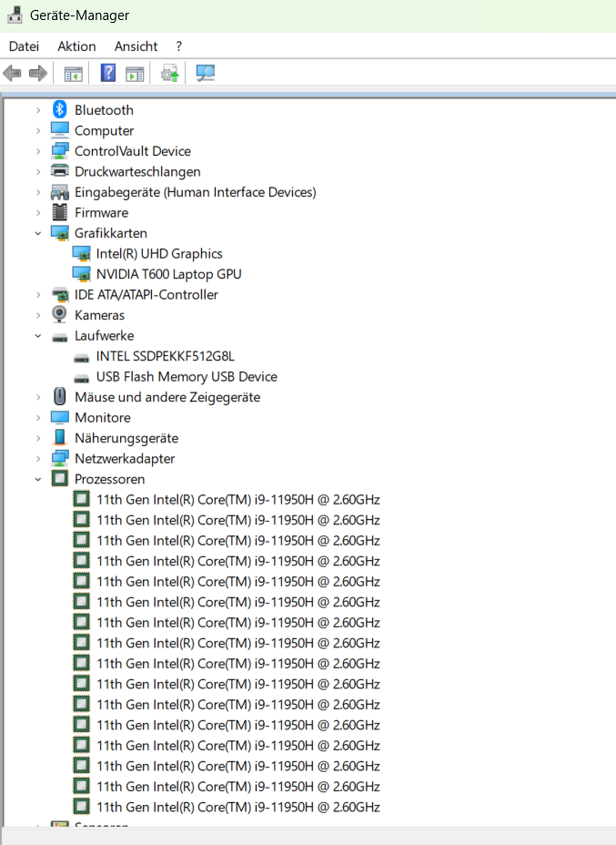Toggle the action pane toolbar icon
616x845 pixels.
coord(135,73)
